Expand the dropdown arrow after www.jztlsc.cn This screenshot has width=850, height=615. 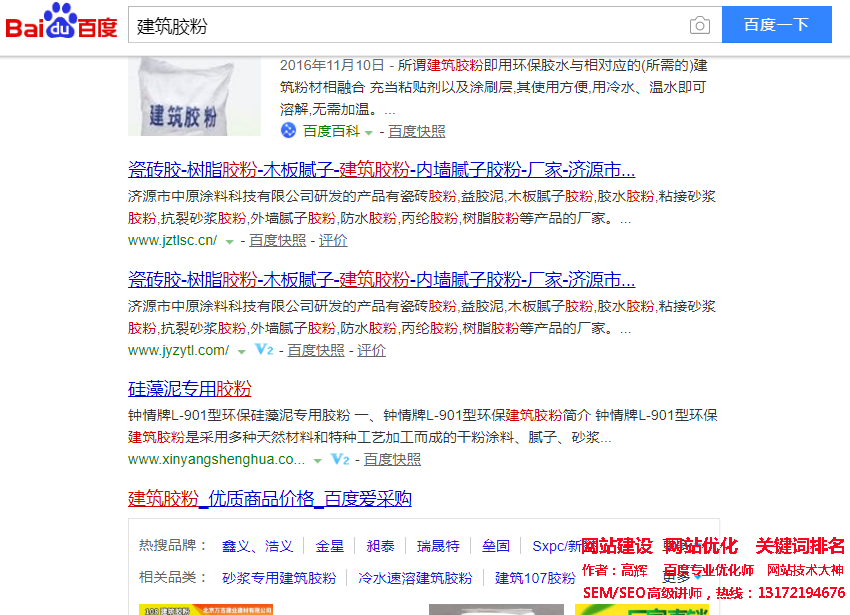[229, 241]
